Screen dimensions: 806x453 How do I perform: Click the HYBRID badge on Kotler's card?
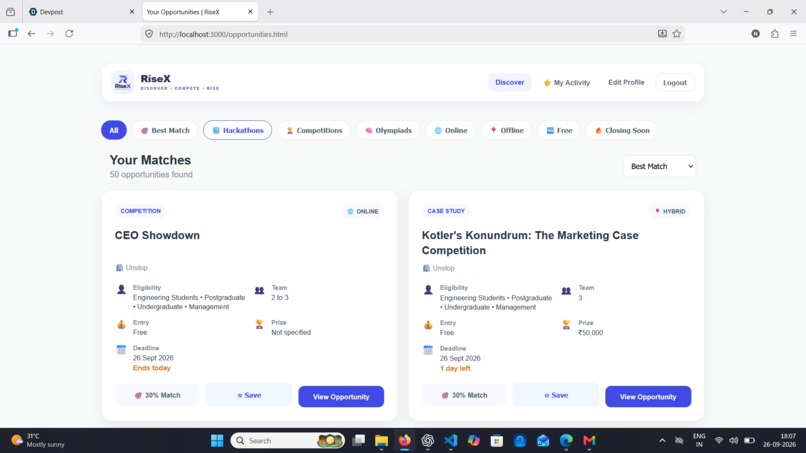click(670, 211)
